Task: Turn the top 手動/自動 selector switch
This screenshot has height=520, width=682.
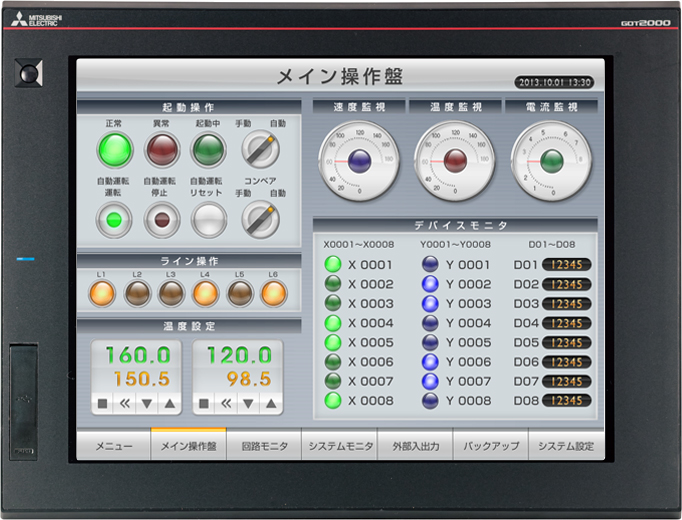Action: tap(260, 150)
